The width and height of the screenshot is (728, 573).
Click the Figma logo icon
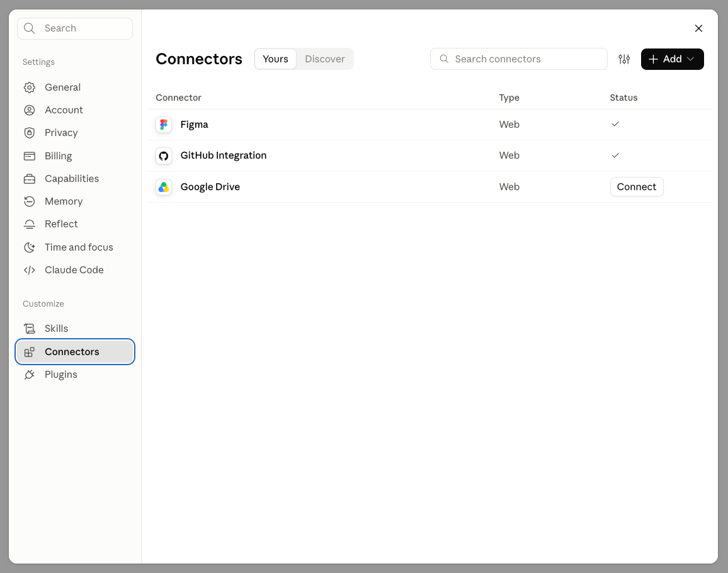(x=164, y=125)
